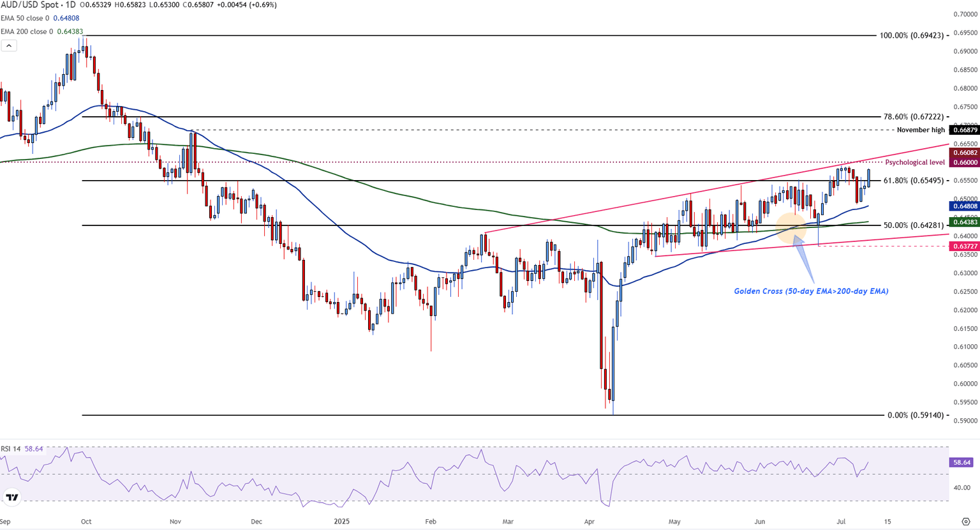The height and width of the screenshot is (530, 980).
Task: Click the Psychological level label
Action: click(915, 162)
